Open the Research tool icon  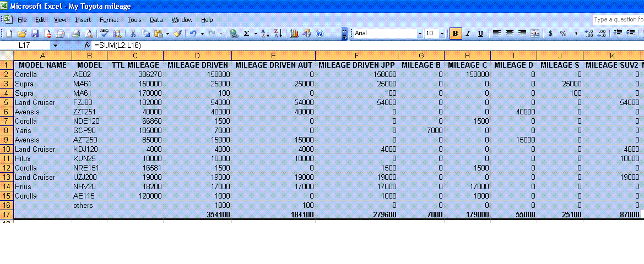(x=117, y=34)
